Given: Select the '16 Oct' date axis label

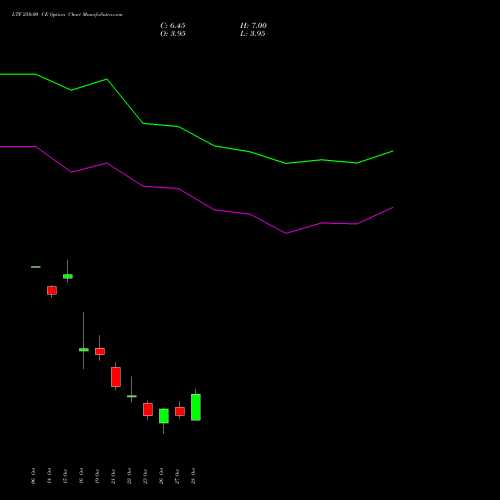Looking at the screenshot, I should coord(81,476).
